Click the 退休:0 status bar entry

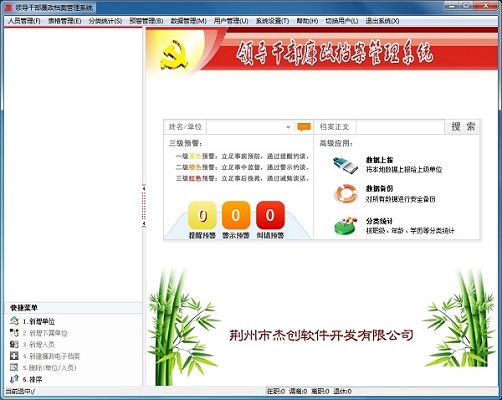(342, 391)
